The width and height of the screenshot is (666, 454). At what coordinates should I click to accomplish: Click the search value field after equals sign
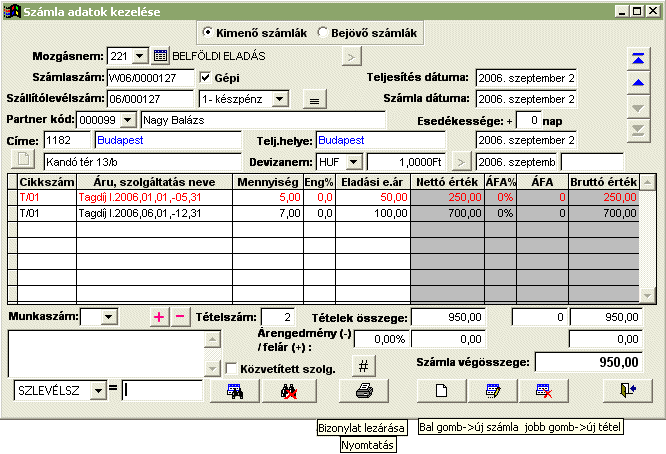click(x=162, y=390)
